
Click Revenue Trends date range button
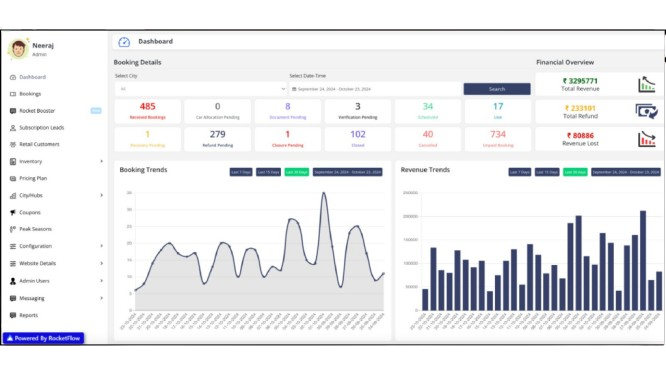click(x=626, y=172)
